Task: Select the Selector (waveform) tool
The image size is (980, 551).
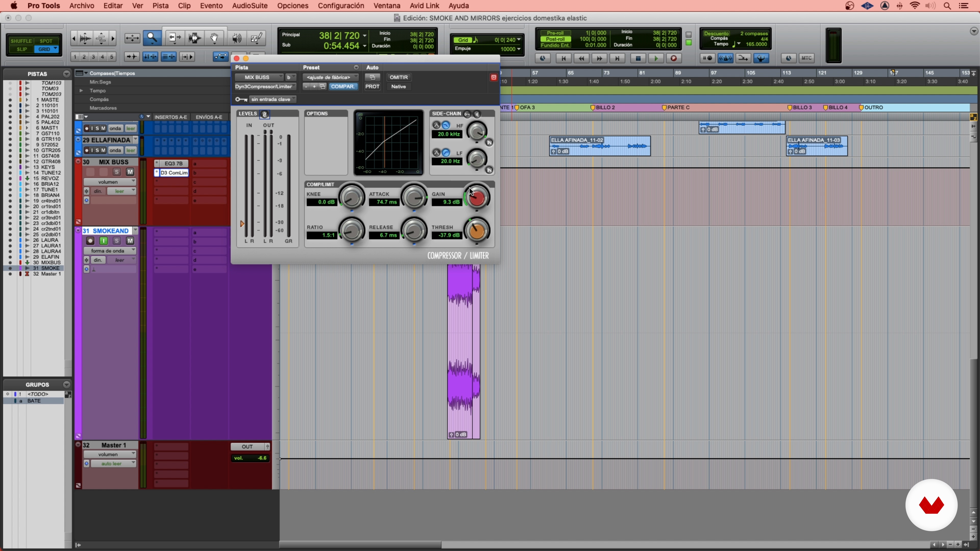Action: click(x=195, y=38)
